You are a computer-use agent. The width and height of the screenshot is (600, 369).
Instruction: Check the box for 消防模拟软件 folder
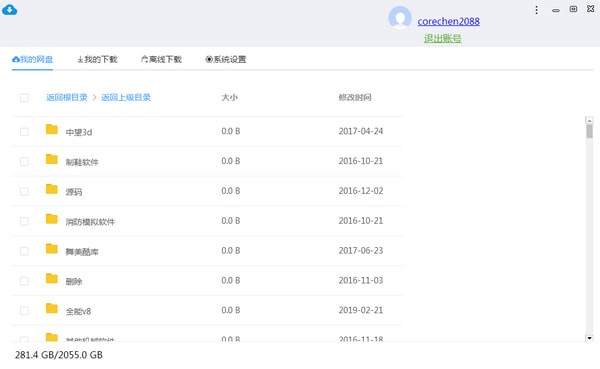(24, 221)
